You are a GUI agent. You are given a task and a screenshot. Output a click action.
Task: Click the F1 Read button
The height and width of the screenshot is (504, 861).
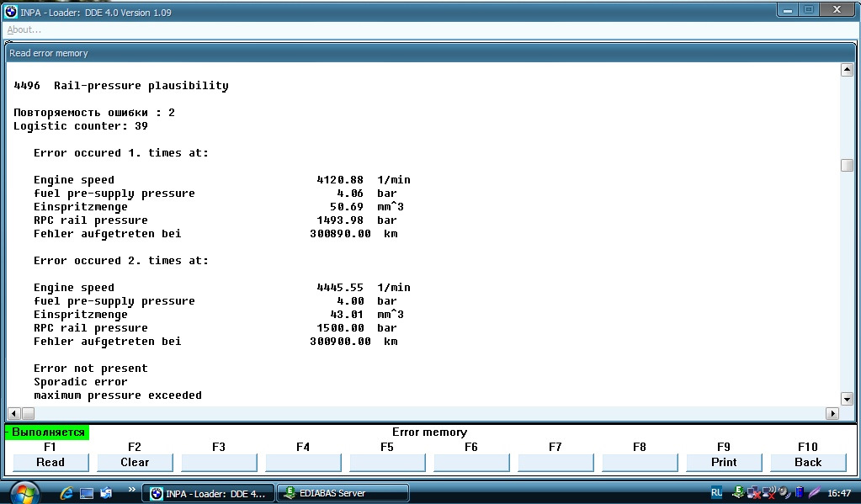pyautogui.click(x=50, y=462)
